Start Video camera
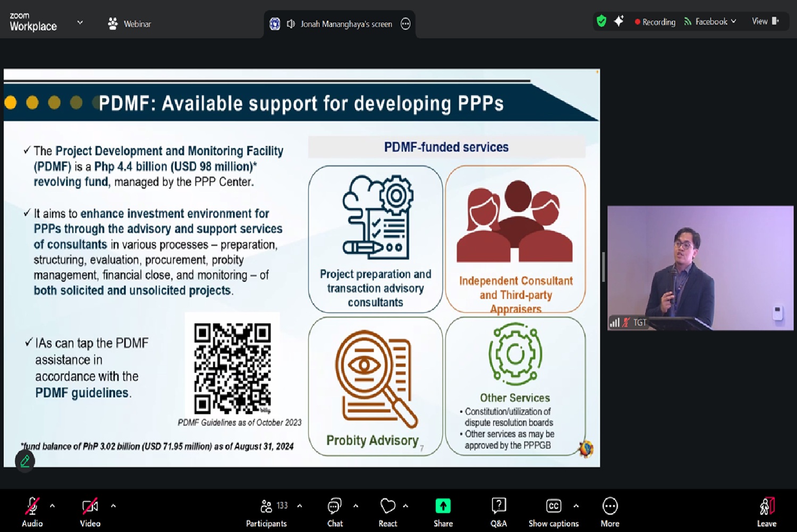Viewport: 797px width, 532px height. [90, 512]
